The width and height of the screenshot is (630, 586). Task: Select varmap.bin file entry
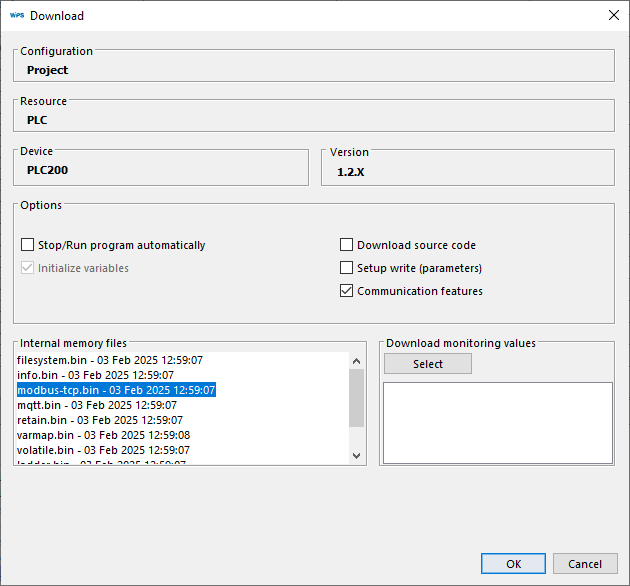click(x=103, y=435)
